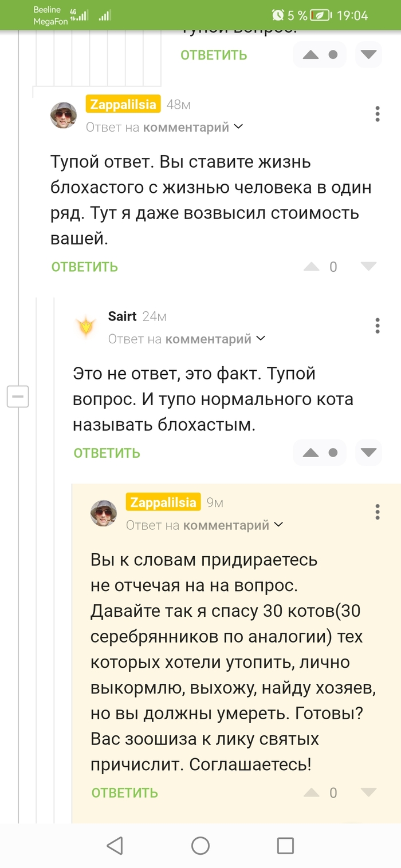Expand 'Ответ на комментарий' under Zappalilsia 48m
Screen dimensions: 401x868
click(164, 127)
